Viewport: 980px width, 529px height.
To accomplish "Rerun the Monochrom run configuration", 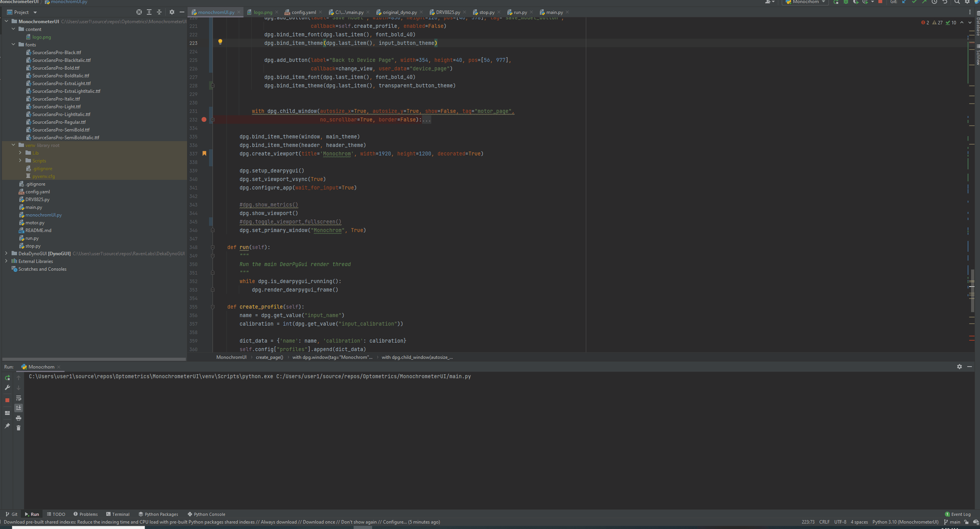I will coord(7,378).
